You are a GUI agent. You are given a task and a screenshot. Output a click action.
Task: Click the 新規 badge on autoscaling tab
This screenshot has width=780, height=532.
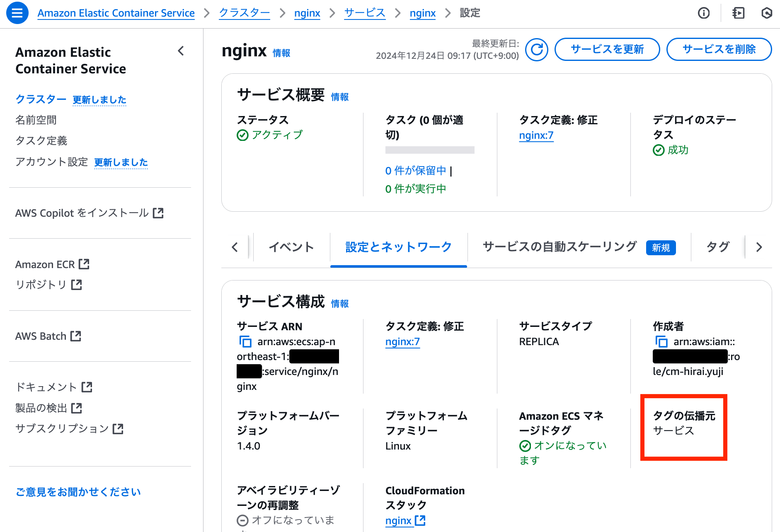pos(661,248)
